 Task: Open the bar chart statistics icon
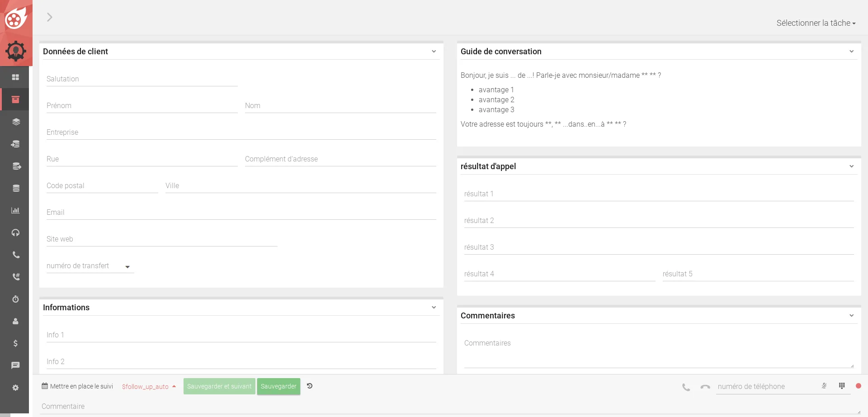pos(15,210)
